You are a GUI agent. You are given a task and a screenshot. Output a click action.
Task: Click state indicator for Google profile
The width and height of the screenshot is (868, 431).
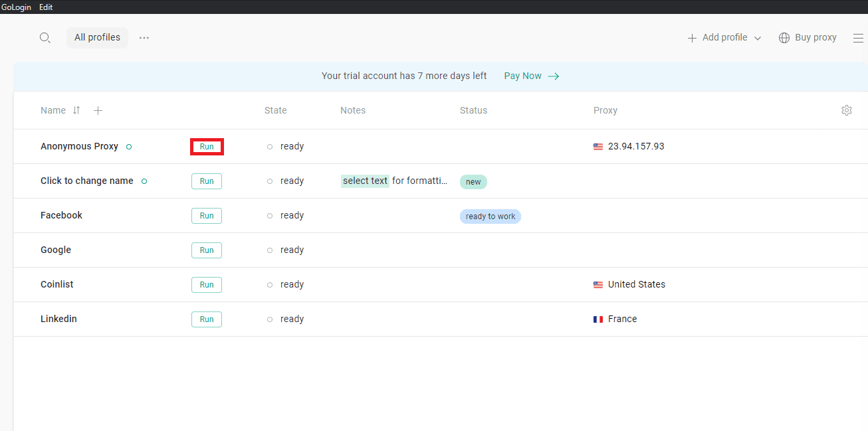click(x=270, y=250)
